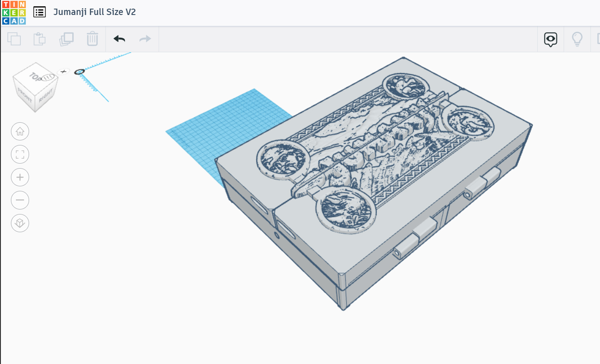This screenshot has height=364, width=600.
Task: Click the Tinkercad logo
Action: (x=14, y=12)
